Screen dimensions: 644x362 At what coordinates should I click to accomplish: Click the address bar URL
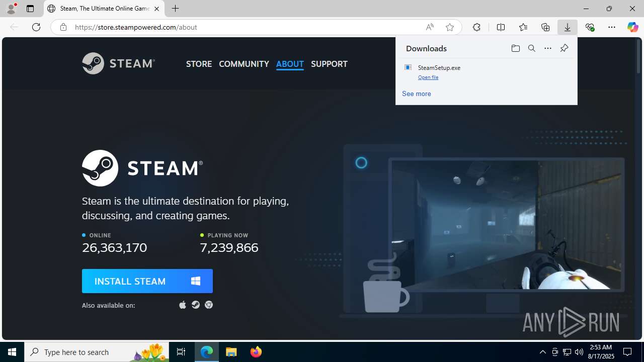(x=136, y=27)
